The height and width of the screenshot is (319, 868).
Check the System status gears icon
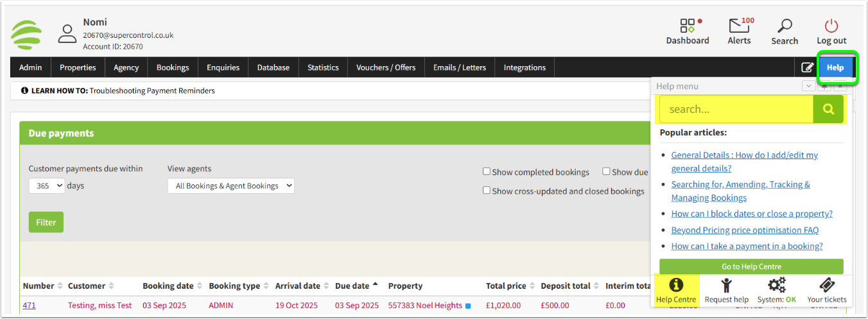pyautogui.click(x=777, y=286)
